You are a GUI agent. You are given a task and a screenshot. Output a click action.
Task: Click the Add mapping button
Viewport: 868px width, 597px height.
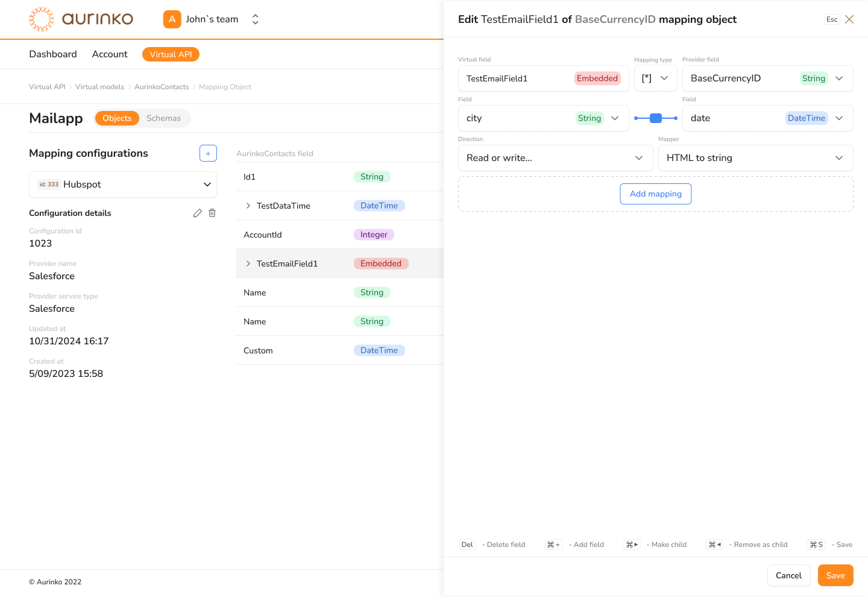[x=655, y=194]
